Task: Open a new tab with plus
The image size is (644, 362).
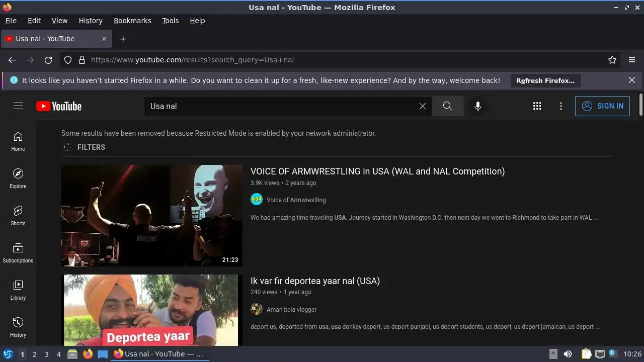Action: tap(123, 39)
